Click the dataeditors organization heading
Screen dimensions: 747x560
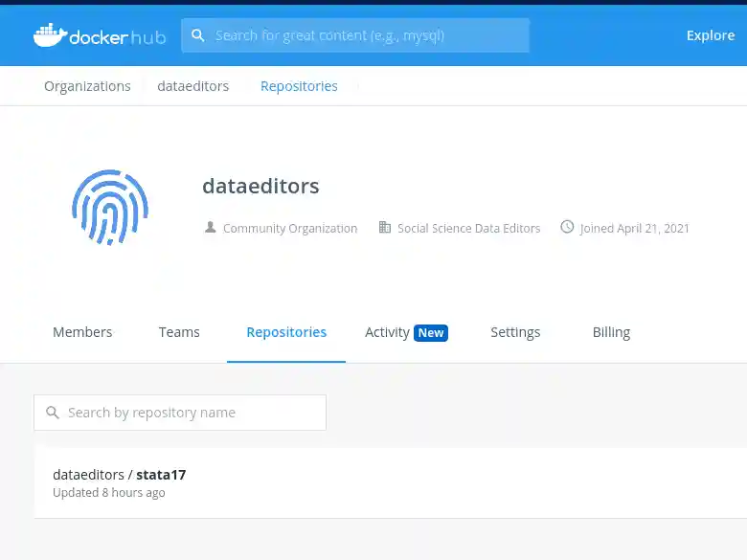260,187
